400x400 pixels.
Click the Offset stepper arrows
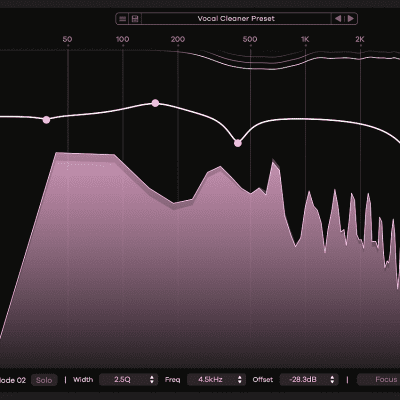[x=332, y=379]
